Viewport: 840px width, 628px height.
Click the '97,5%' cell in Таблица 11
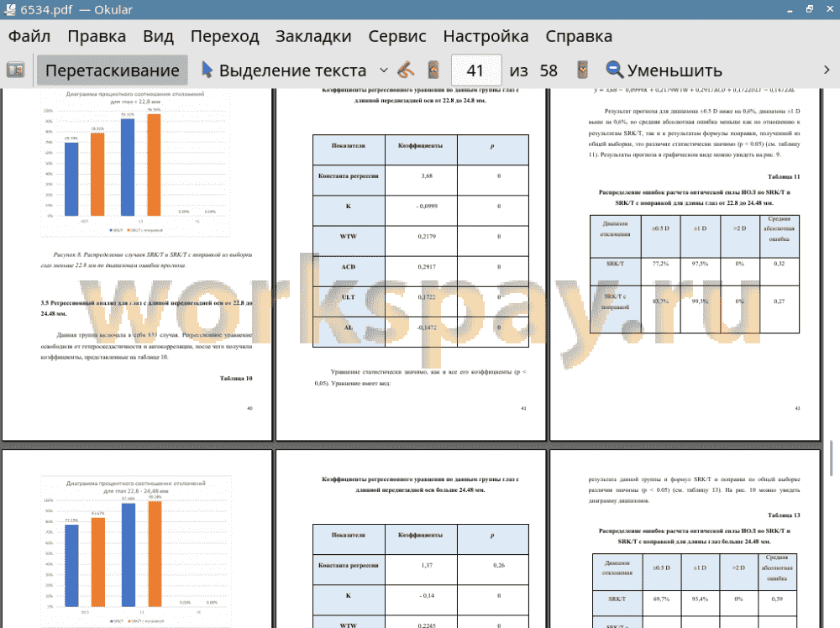click(x=701, y=271)
